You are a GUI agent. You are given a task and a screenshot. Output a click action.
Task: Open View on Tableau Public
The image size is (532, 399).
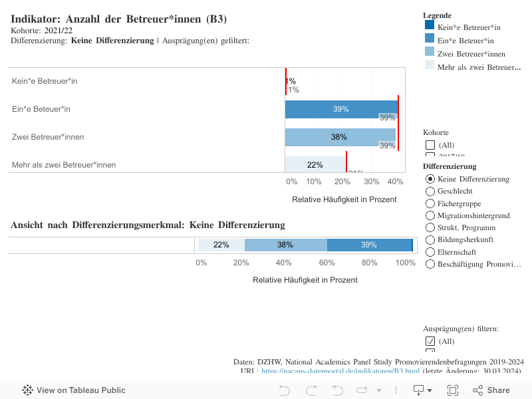click(x=73, y=390)
